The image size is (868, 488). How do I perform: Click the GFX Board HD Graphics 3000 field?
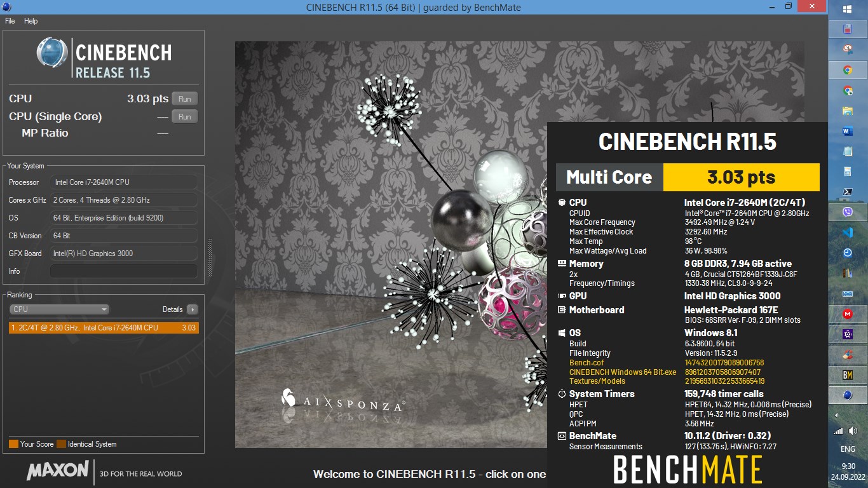(123, 254)
